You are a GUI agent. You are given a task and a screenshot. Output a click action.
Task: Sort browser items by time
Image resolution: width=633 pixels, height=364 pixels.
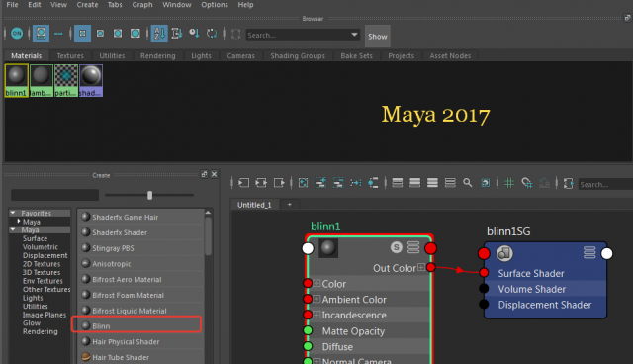[x=194, y=33]
